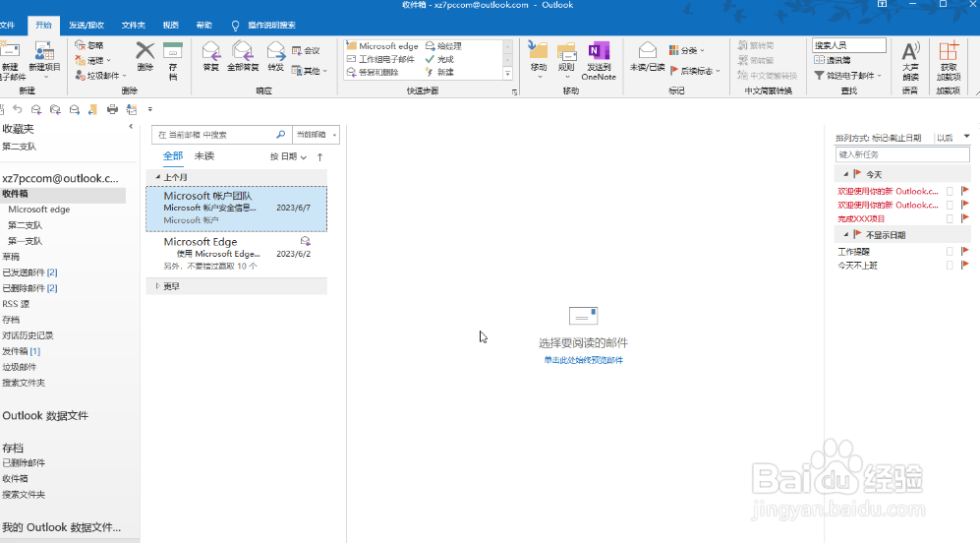
Task: Delete the message with the 删除 X icon
Action: [145, 56]
